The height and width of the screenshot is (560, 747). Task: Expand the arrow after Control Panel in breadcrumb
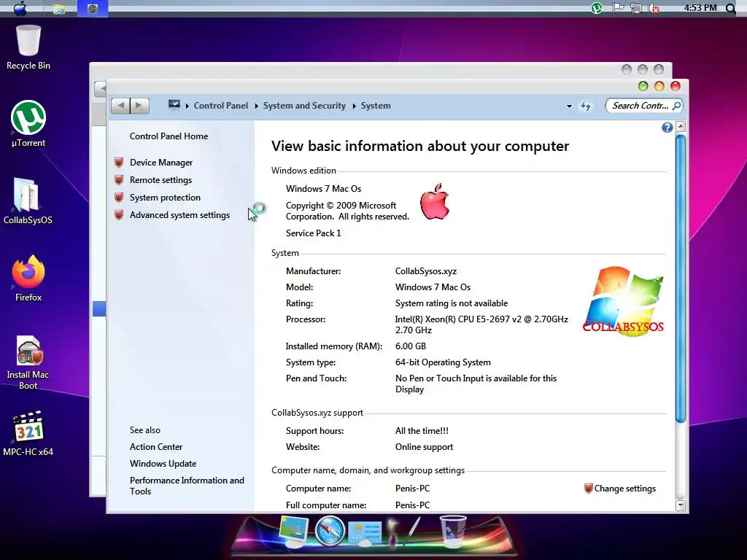[256, 106]
